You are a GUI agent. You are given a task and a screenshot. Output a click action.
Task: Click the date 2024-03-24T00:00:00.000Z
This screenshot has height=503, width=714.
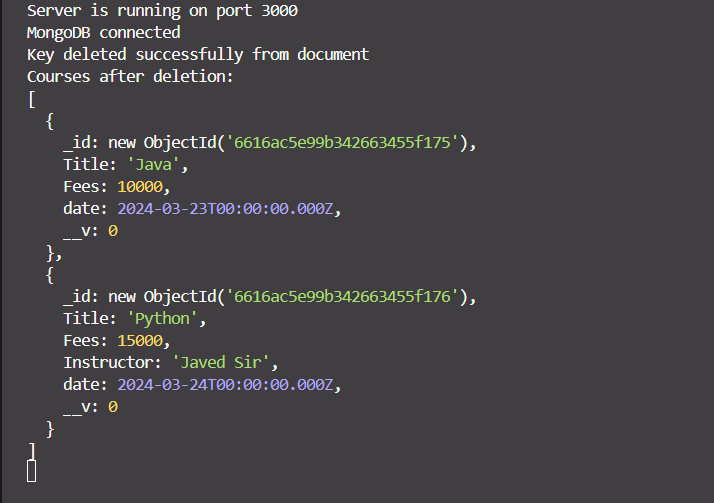pyautogui.click(x=235, y=385)
